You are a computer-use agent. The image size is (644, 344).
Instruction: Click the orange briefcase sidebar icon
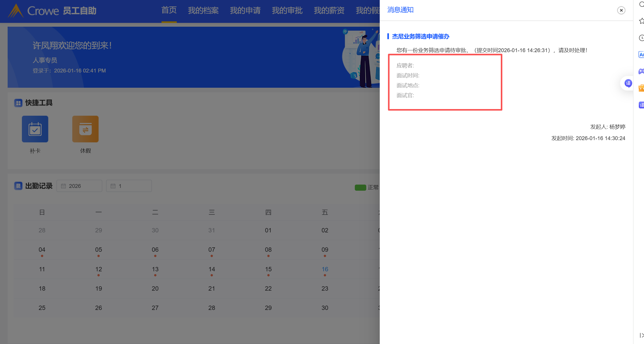[x=641, y=88]
